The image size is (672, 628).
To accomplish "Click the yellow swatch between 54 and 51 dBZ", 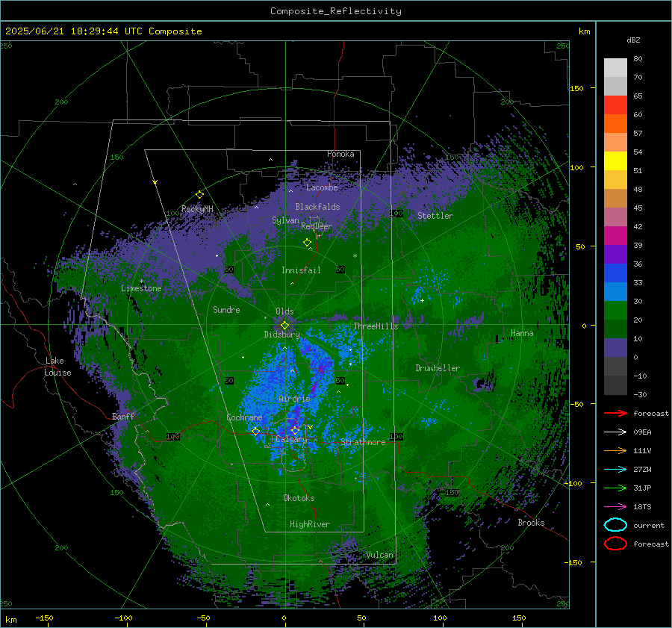I will click(x=615, y=161).
